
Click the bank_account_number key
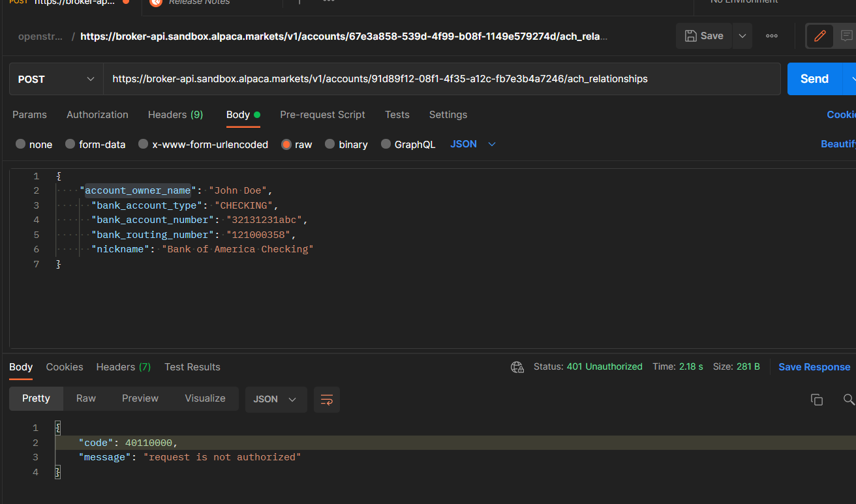153,220
